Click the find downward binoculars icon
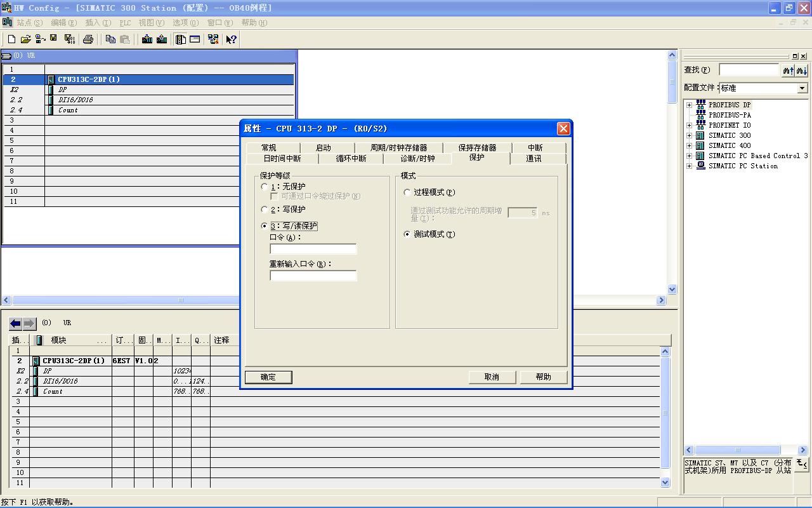812x508 pixels. (802, 70)
